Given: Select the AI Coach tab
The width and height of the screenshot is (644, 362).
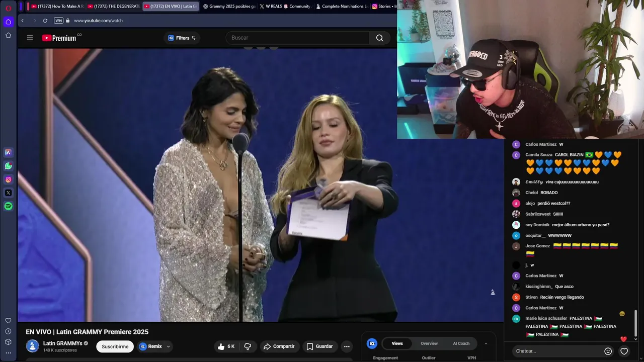Looking at the screenshot, I should (x=461, y=343).
